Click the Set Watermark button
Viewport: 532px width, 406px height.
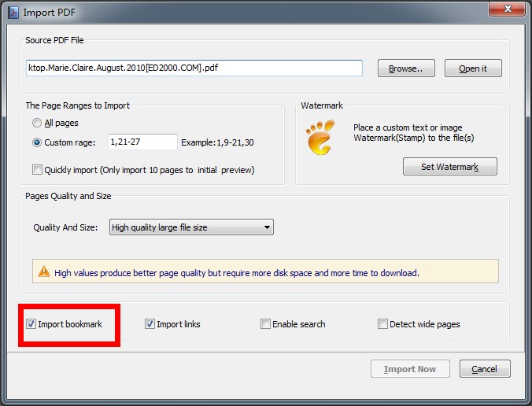[x=450, y=167]
